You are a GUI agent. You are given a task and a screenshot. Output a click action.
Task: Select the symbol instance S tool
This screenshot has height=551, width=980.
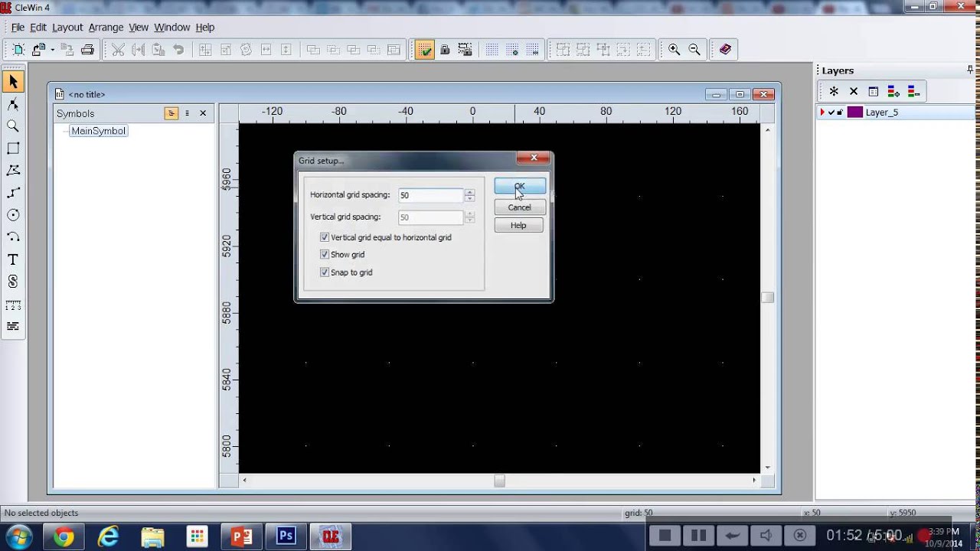pyautogui.click(x=12, y=282)
